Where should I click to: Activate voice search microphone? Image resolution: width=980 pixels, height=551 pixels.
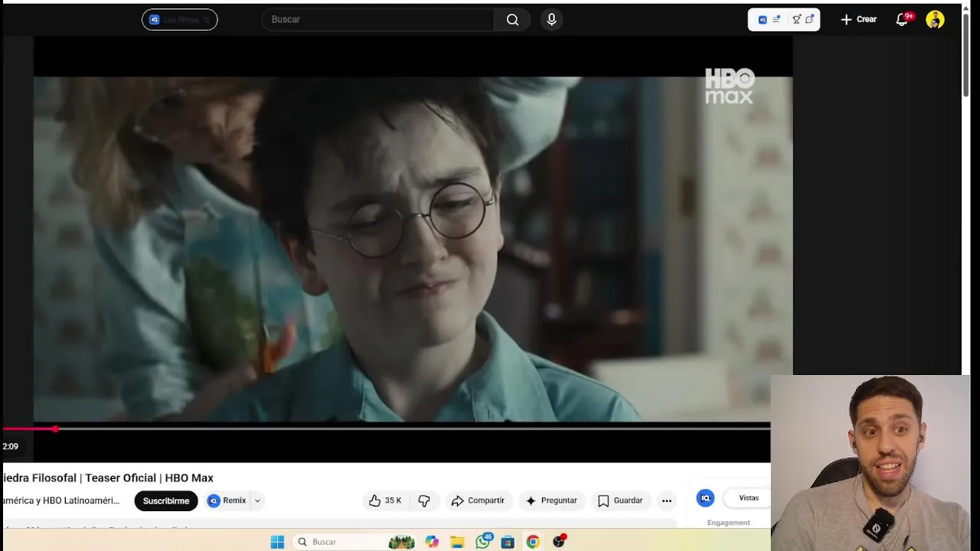pyautogui.click(x=551, y=20)
